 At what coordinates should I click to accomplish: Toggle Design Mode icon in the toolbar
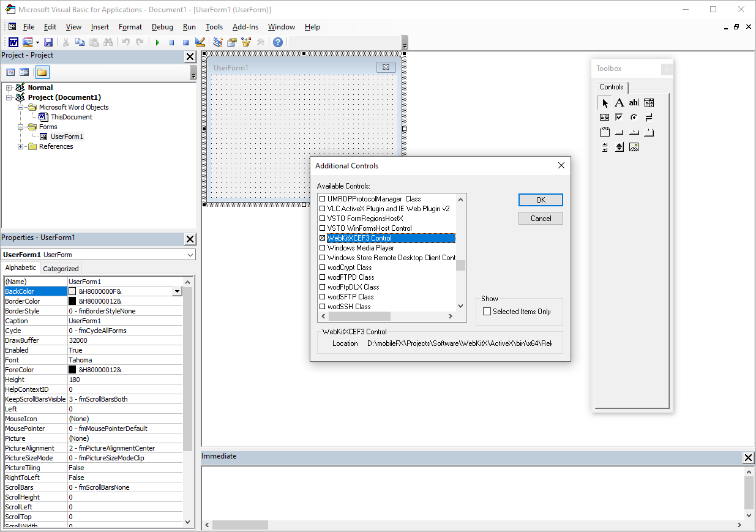click(x=200, y=42)
